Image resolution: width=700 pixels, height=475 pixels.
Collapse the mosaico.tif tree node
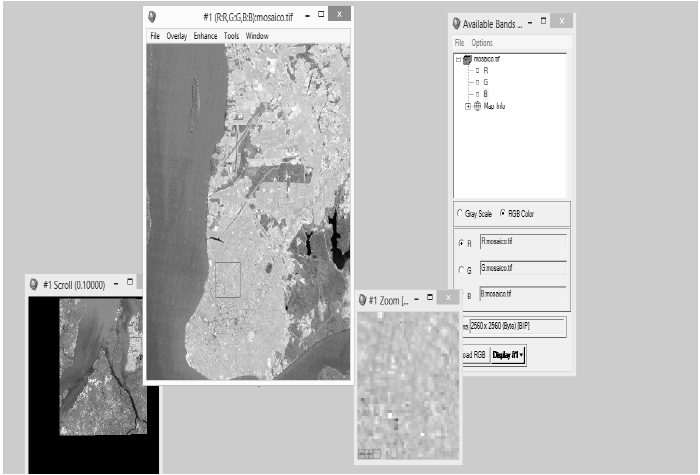pyautogui.click(x=457, y=59)
